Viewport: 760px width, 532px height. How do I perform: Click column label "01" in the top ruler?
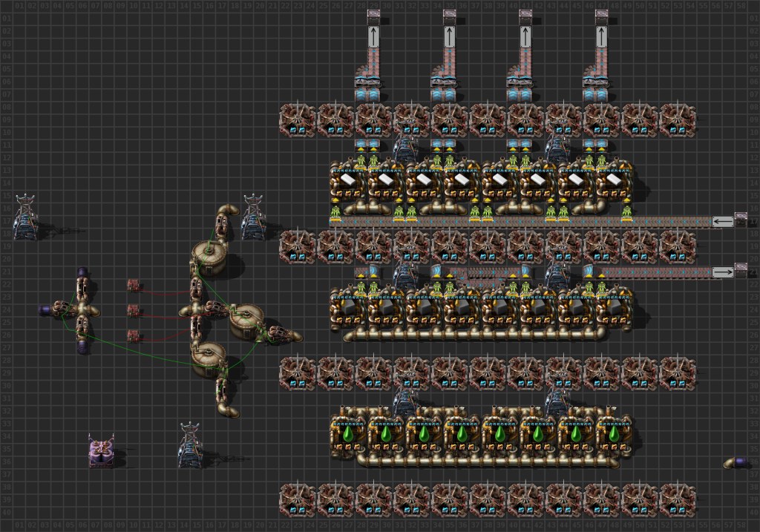tap(19, 6)
